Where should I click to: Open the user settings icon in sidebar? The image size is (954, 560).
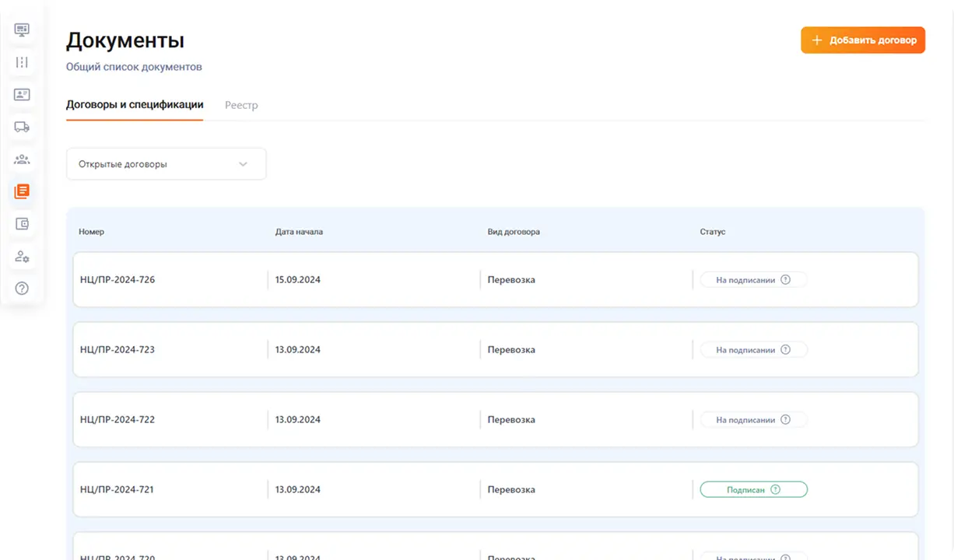[x=22, y=257]
